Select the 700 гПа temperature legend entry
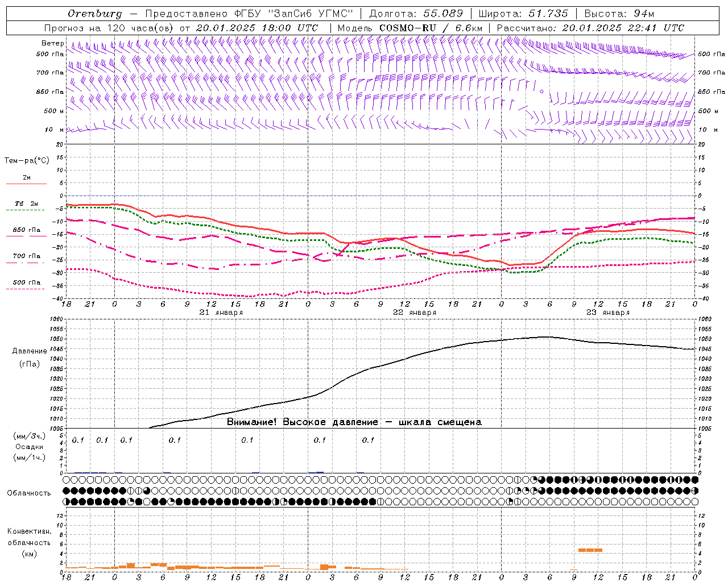The height and width of the screenshot is (582, 728). point(27,256)
